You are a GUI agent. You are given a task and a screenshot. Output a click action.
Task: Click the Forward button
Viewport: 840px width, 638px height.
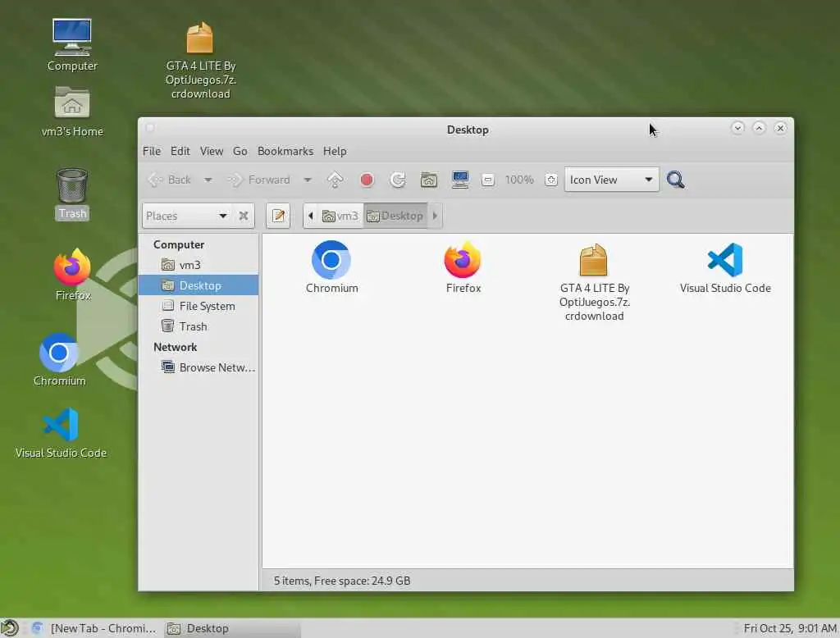(259, 180)
